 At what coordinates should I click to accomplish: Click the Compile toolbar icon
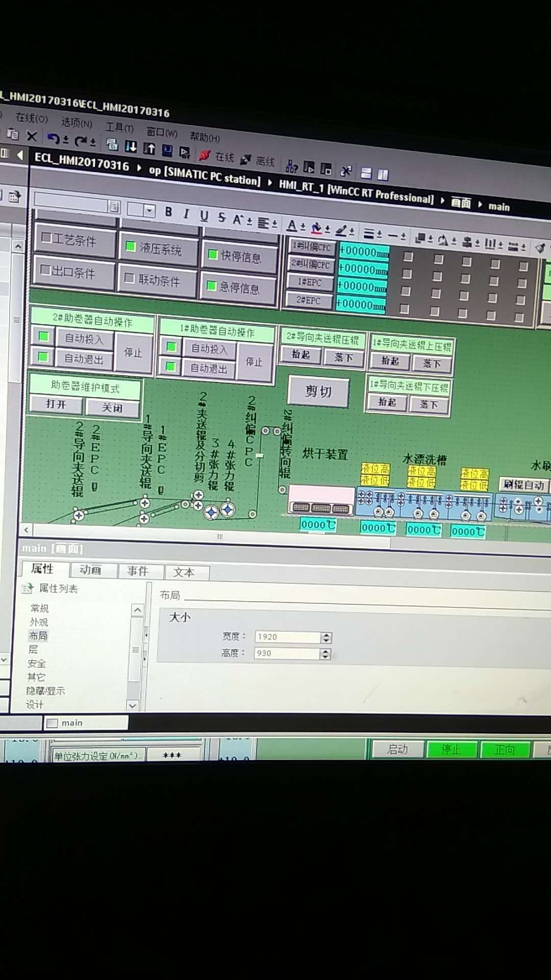point(112,145)
